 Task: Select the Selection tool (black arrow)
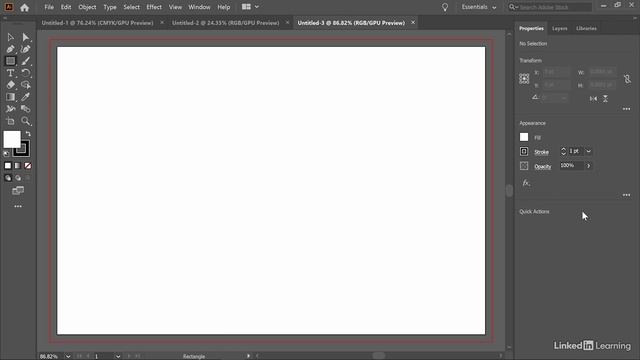click(x=11, y=38)
